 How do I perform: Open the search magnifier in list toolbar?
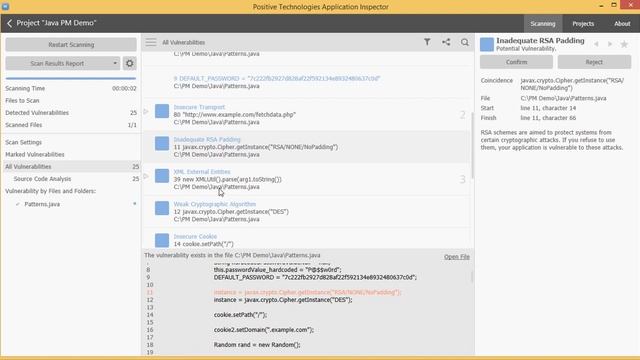click(x=464, y=42)
